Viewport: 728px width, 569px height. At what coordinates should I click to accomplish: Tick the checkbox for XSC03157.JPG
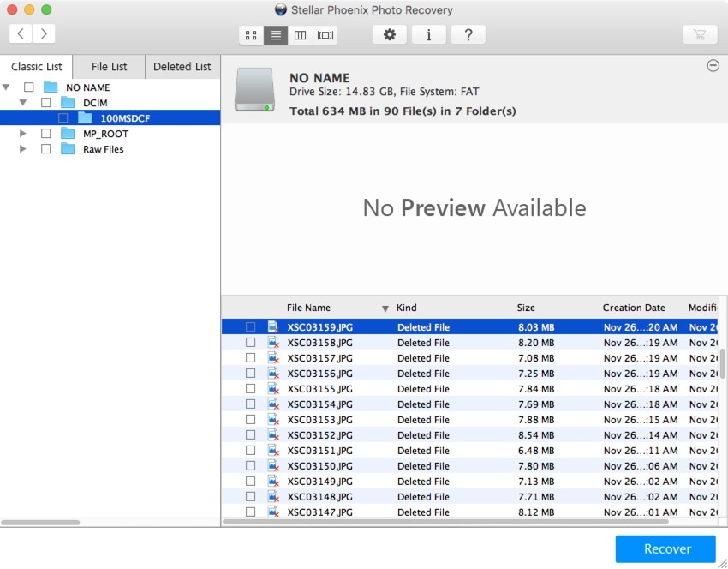250,357
